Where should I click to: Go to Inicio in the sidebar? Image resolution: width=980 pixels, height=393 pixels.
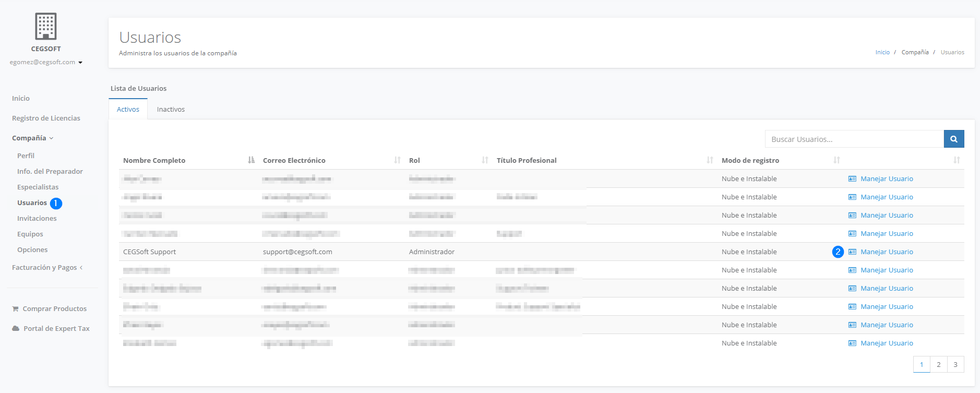(x=21, y=98)
